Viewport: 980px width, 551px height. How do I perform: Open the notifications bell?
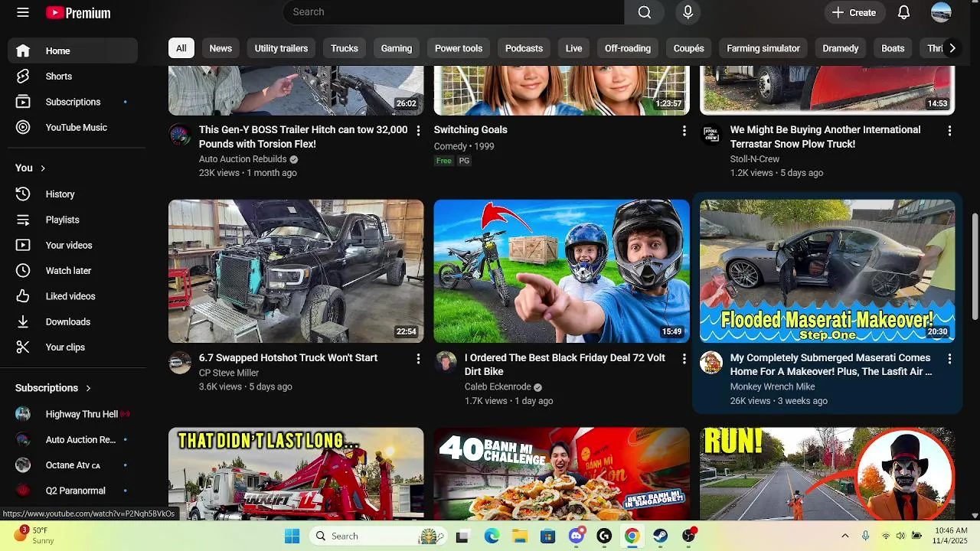[903, 12]
